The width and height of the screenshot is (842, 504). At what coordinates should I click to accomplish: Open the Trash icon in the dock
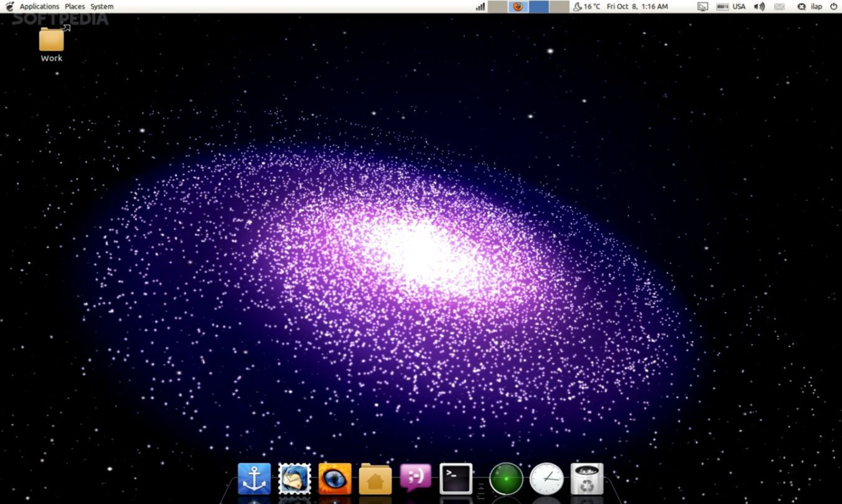tap(586, 478)
